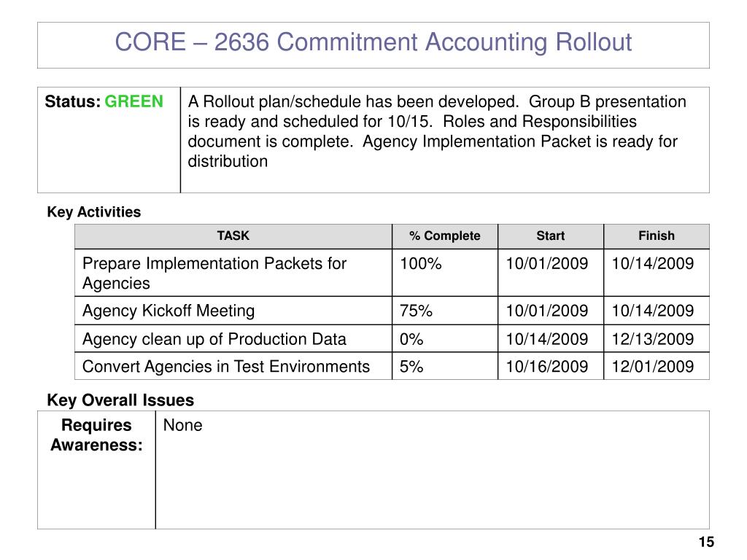The height and width of the screenshot is (560, 747).
Task: Select 'Convert Agencies in Test Environments' cell
Action: [x=233, y=366]
